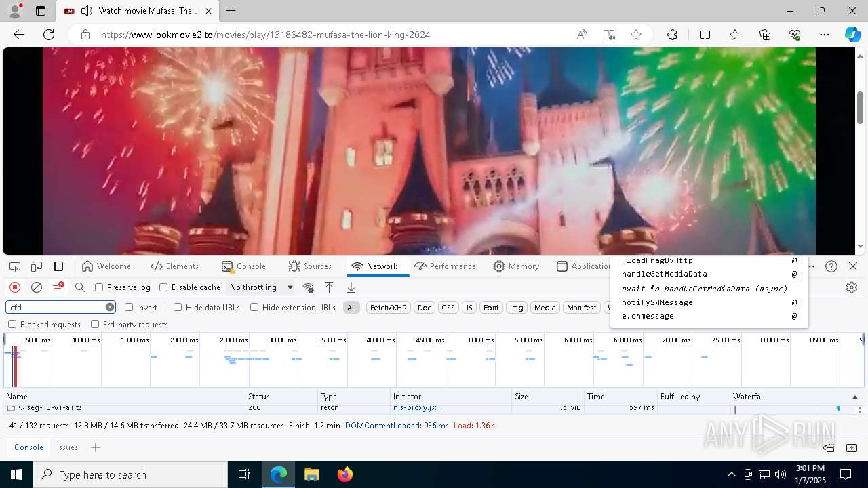The image size is (868, 488).
Task: Filter requests by Doc type
Action: tap(425, 308)
